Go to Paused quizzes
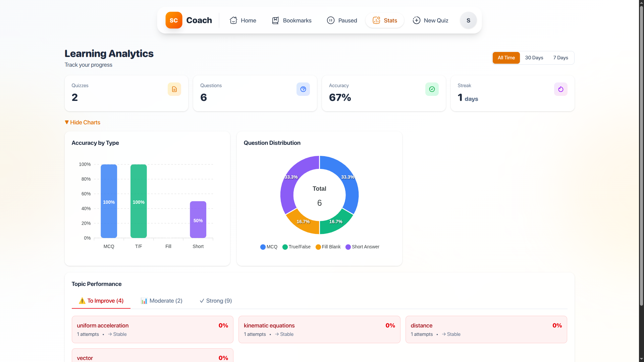 (x=342, y=20)
